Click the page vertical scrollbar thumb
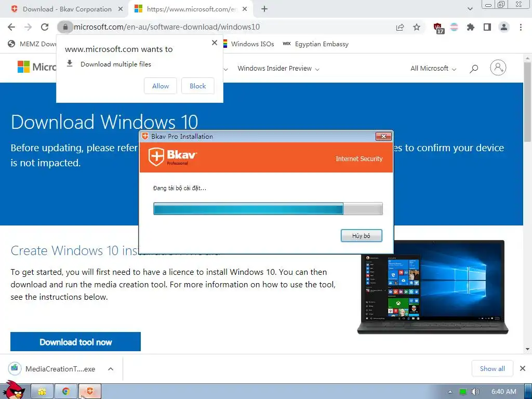Viewport: 532px width, 399px height. point(528,102)
